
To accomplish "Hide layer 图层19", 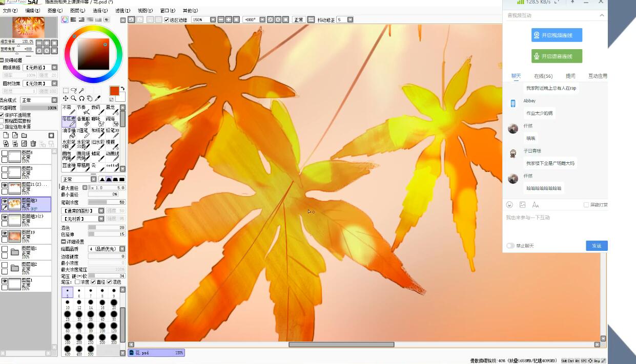I will tap(5, 233).
